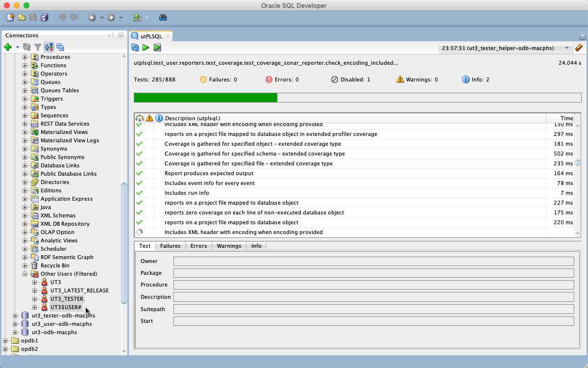Sort results by Time column header
Viewport: 588px width, 368px height.
pos(560,118)
